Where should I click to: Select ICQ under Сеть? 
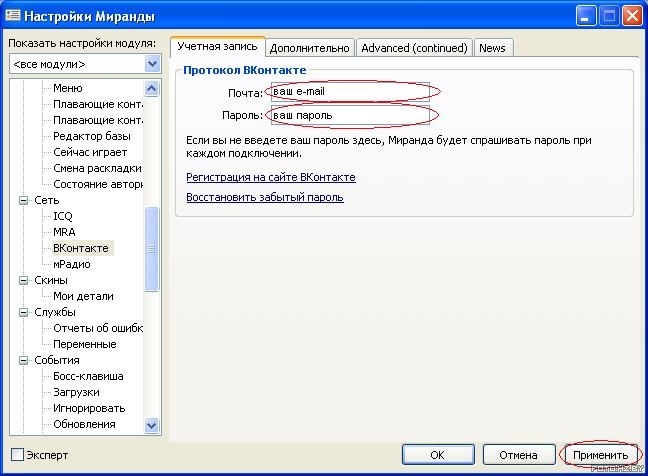[63, 216]
